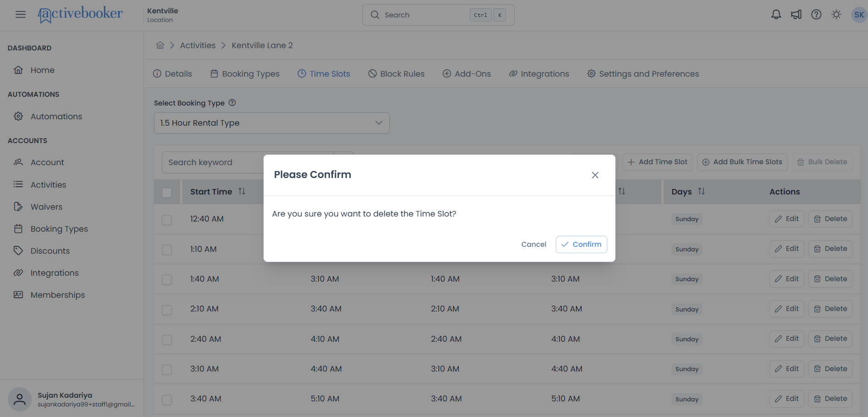Open Waivers in the sidebar
Image resolution: width=868 pixels, height=417 pixels.
pyautogui.click(x=46, y=207)
